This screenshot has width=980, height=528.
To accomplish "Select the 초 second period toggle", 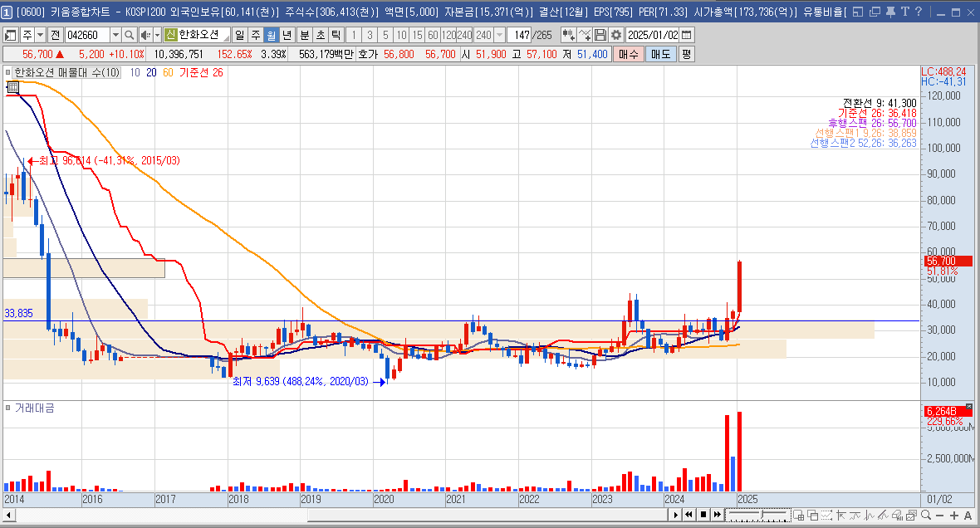I will 320,35.
